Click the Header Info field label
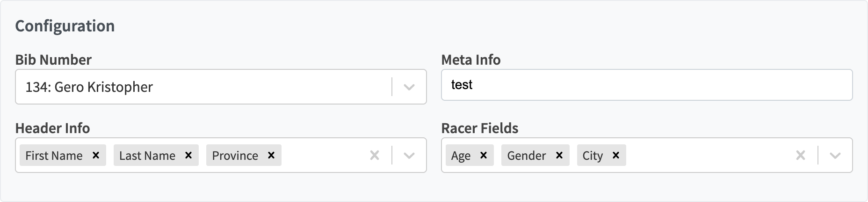868x202 pixels. [52, 128]
